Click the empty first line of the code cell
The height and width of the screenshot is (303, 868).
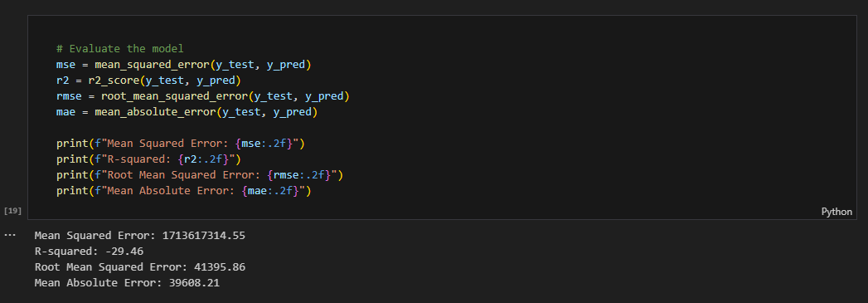pos(440,33)
